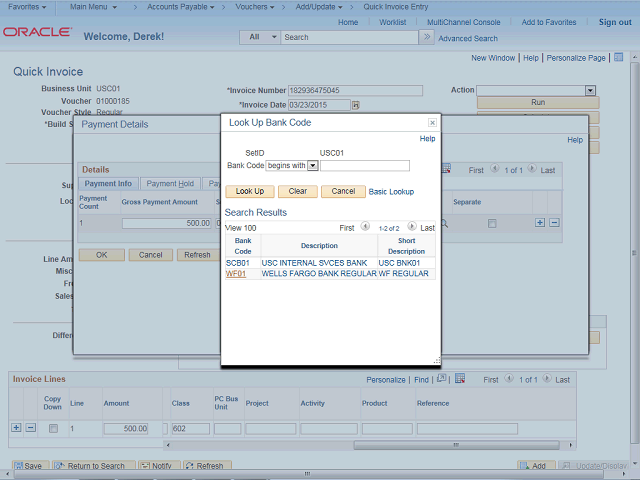Show next row in Look Up results
This screenshot has height=480, width=640.
(x=412, y=226)
